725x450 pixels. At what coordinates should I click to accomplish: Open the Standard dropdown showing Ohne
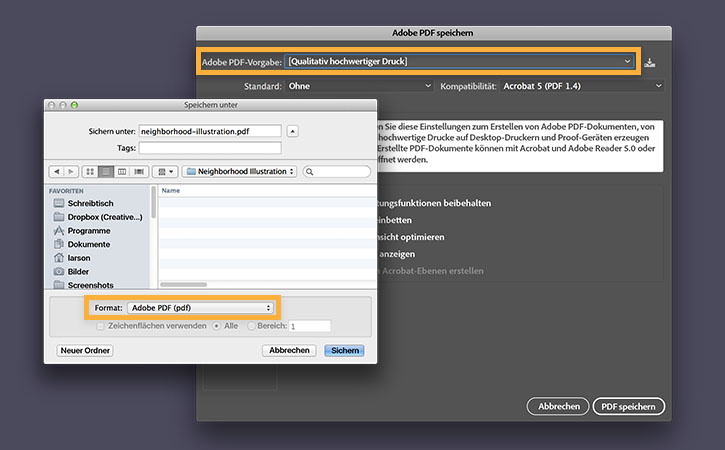tap(359, 86)
